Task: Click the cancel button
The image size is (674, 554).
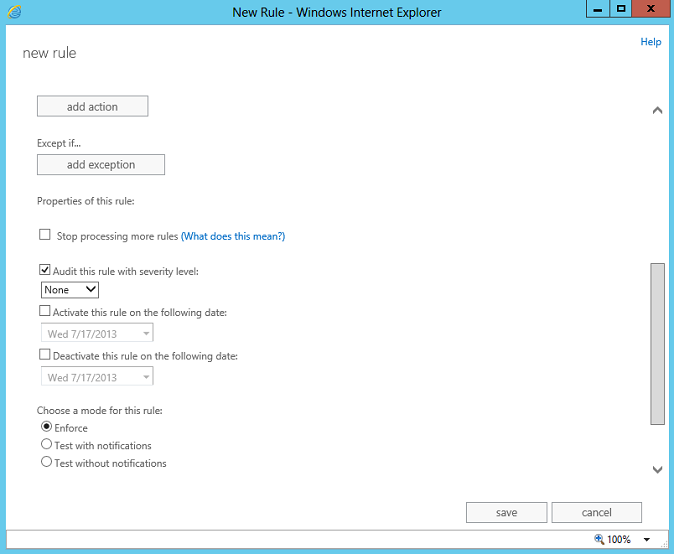Action: pyautogui.click(x=596, y=512)
